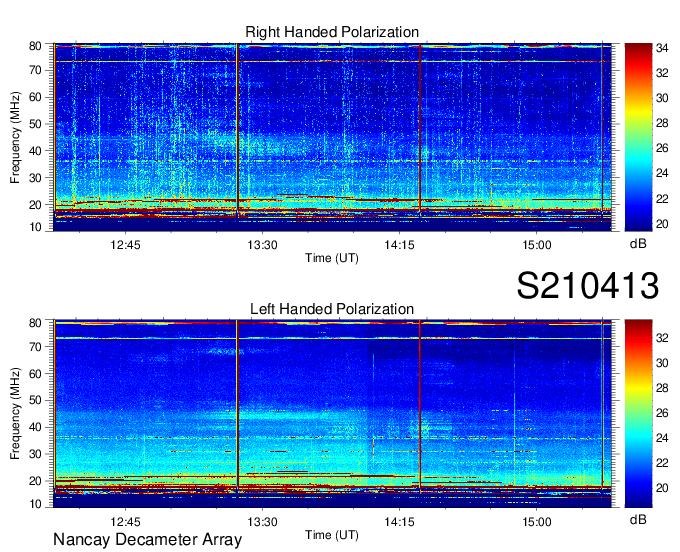680x552 pixels.
Task: Click the 12:45 time tick under upper plot
Action: pos(125,245)
